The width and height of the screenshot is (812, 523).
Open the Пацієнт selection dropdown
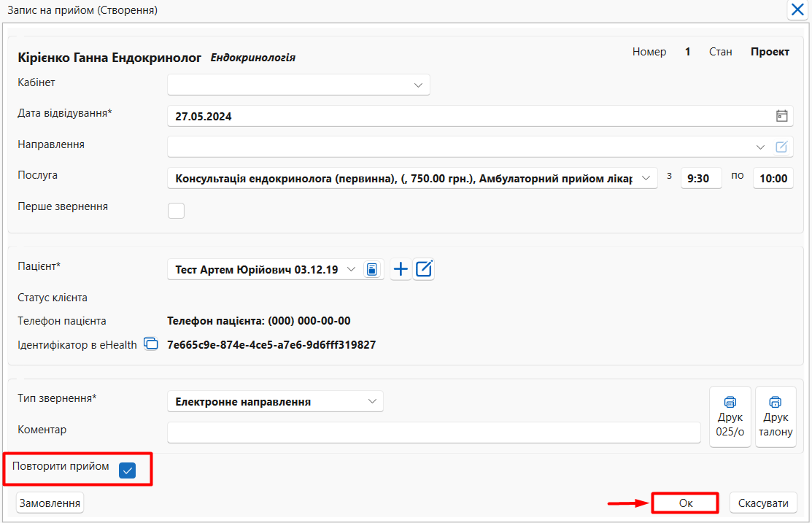(x=351, y=269)
